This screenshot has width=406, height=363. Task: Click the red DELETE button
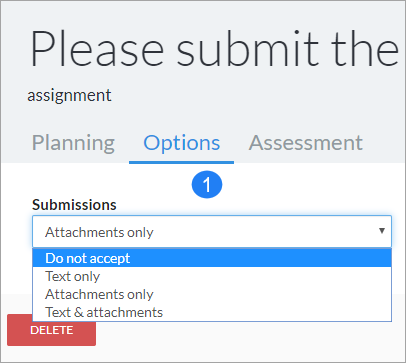(51, 330)
